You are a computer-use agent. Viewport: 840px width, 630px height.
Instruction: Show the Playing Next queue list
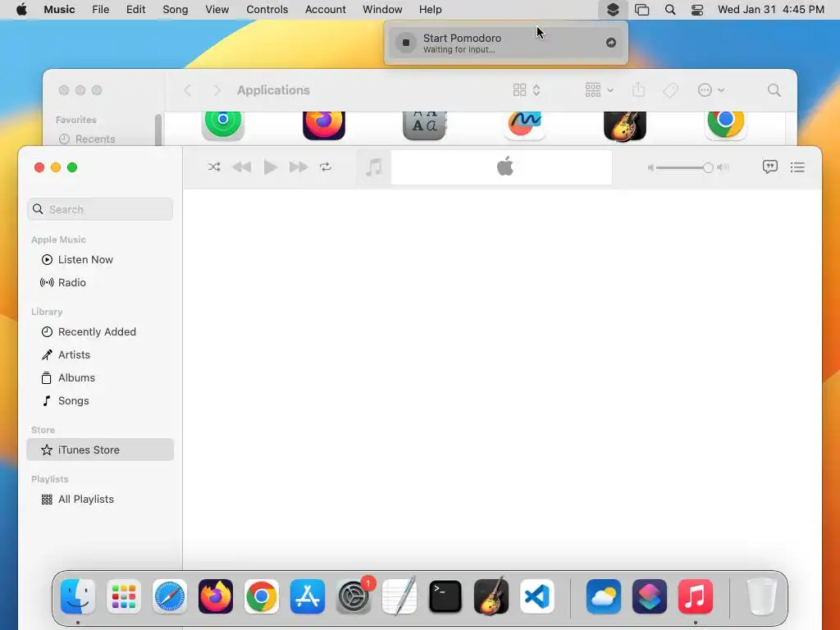(797, 167)
